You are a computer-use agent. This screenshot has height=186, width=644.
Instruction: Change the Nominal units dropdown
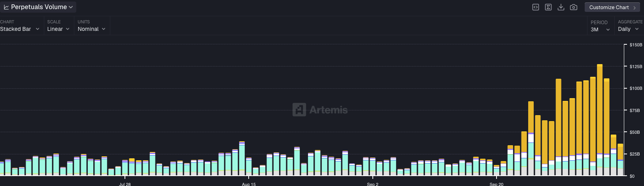(x=92, y=29)
